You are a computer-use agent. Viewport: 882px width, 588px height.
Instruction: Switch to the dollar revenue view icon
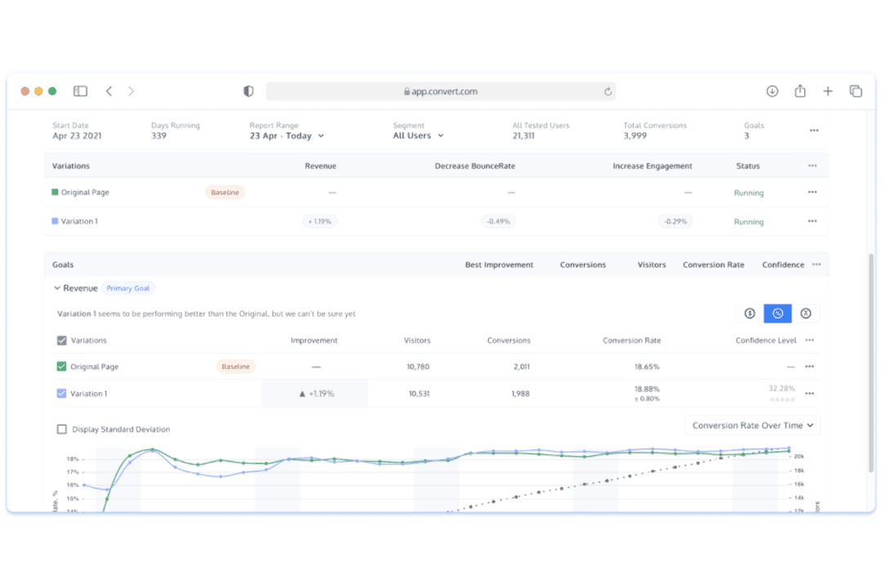click(x=750, y=314)
